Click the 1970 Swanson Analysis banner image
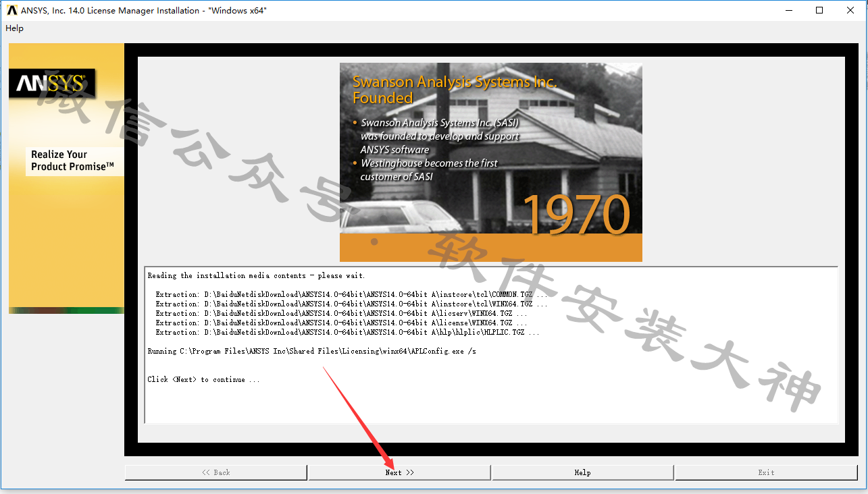Screen dimensions: 868x494 490,162
